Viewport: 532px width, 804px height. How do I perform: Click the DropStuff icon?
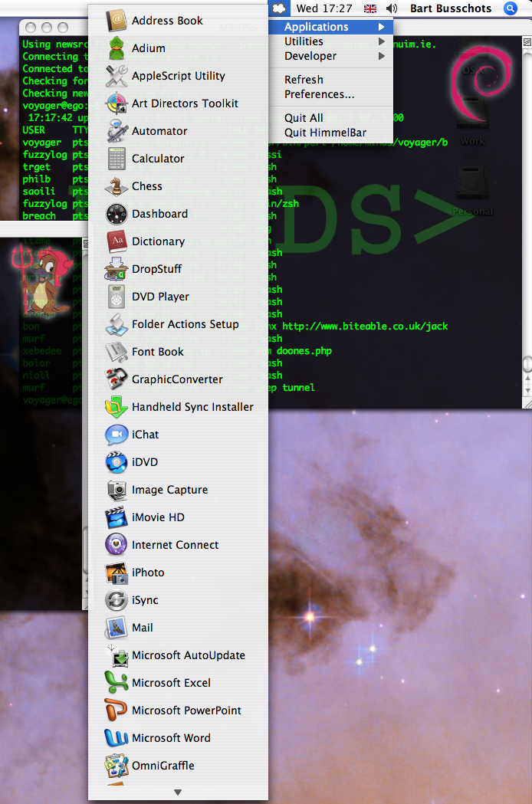[117, 269]
